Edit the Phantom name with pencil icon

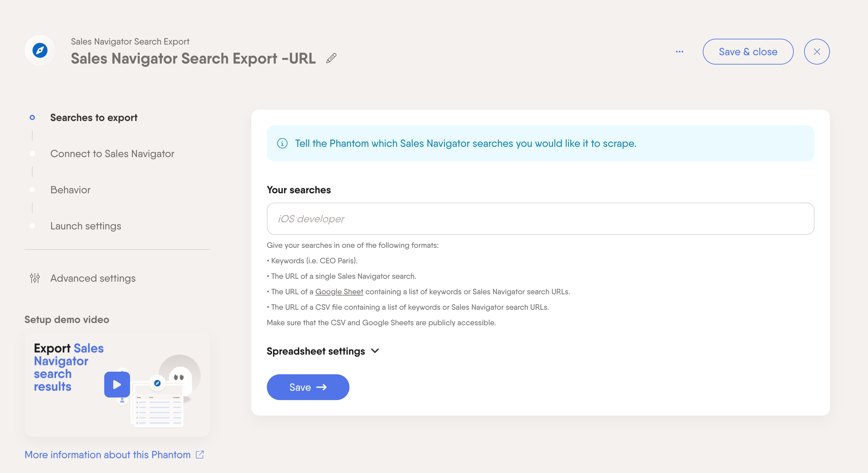click(331, 58)
